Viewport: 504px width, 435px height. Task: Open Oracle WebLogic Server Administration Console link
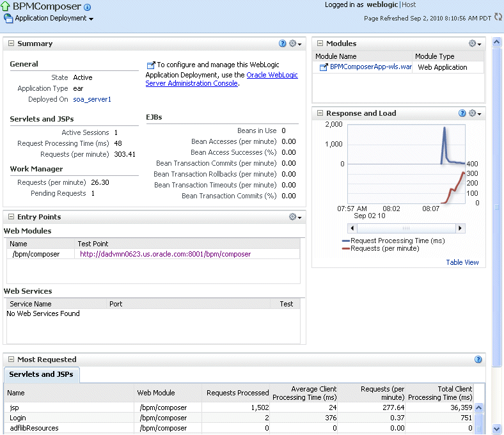click(x=221, y=79)
